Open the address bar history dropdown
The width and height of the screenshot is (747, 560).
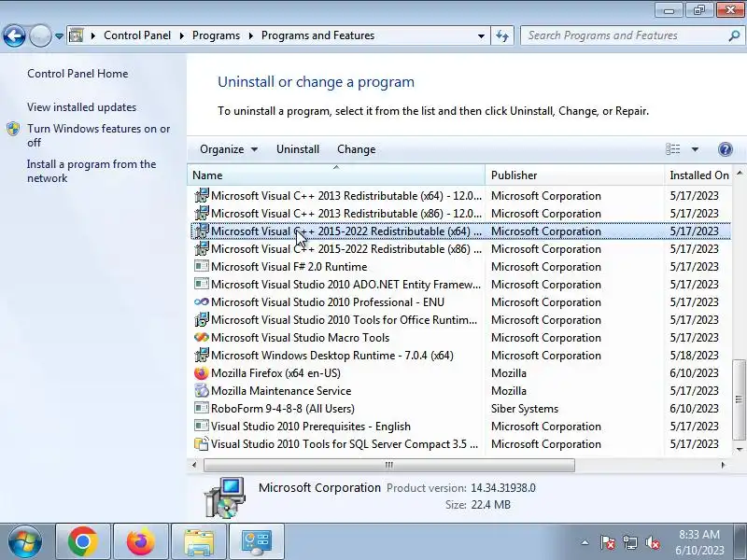click(481, 35)
